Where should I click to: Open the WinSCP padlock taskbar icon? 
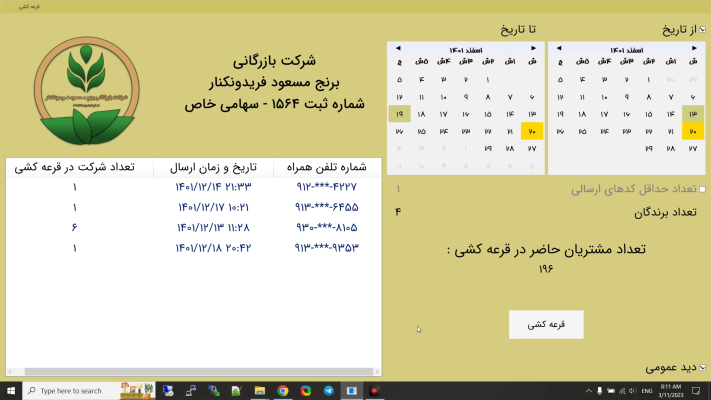click(x=214, y=390)
